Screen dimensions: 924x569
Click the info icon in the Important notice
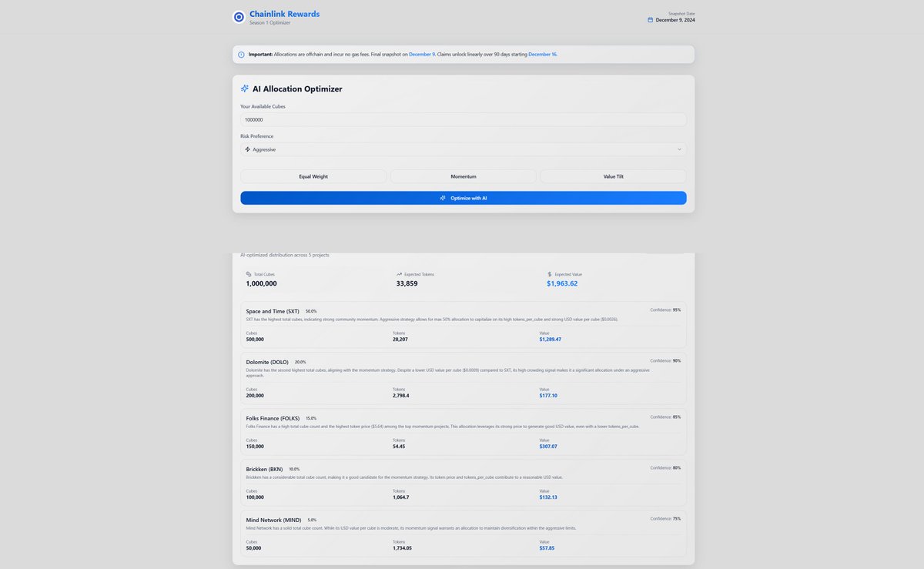241,55
